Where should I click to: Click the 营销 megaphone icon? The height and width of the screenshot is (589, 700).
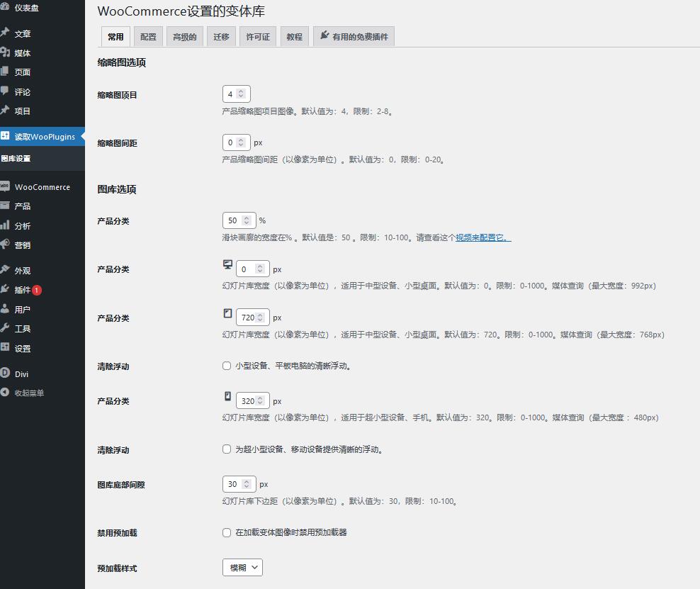(4, 244)
